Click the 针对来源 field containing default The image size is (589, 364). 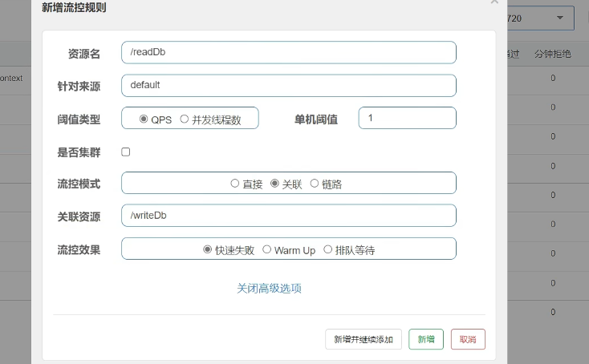tap(289, 86)
